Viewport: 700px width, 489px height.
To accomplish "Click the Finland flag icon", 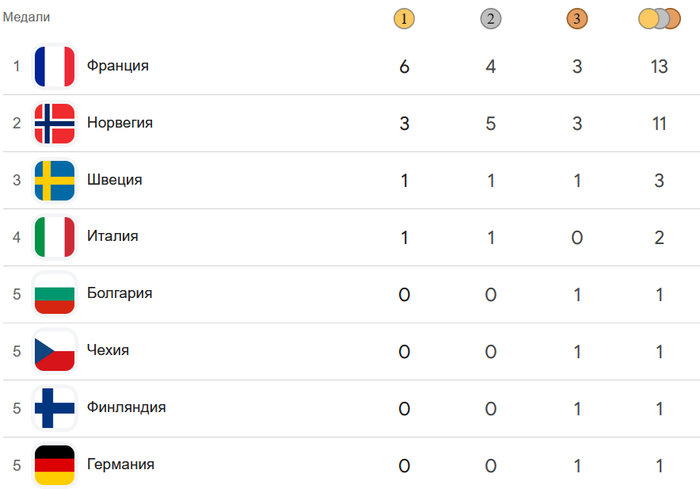I will coord(55,408).
